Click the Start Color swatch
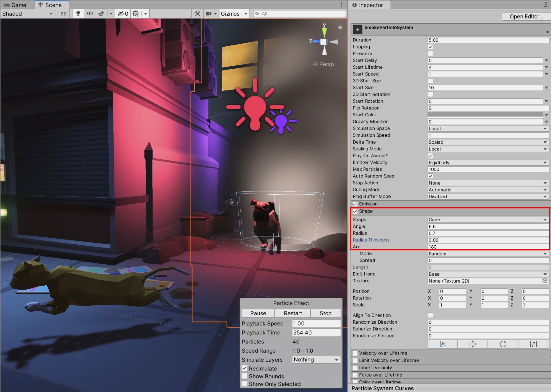This screenshot has width=551, height=392. (x=485, y=115)
